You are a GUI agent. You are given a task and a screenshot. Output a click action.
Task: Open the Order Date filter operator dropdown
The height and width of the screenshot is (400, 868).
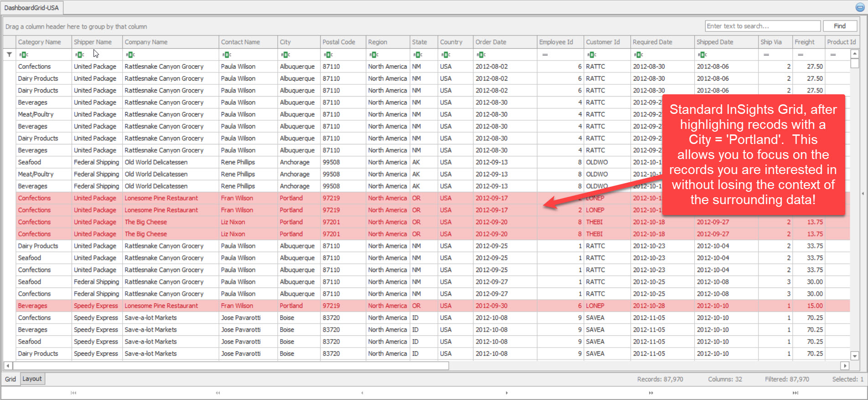pyautogui.click(x=481, y=55)
